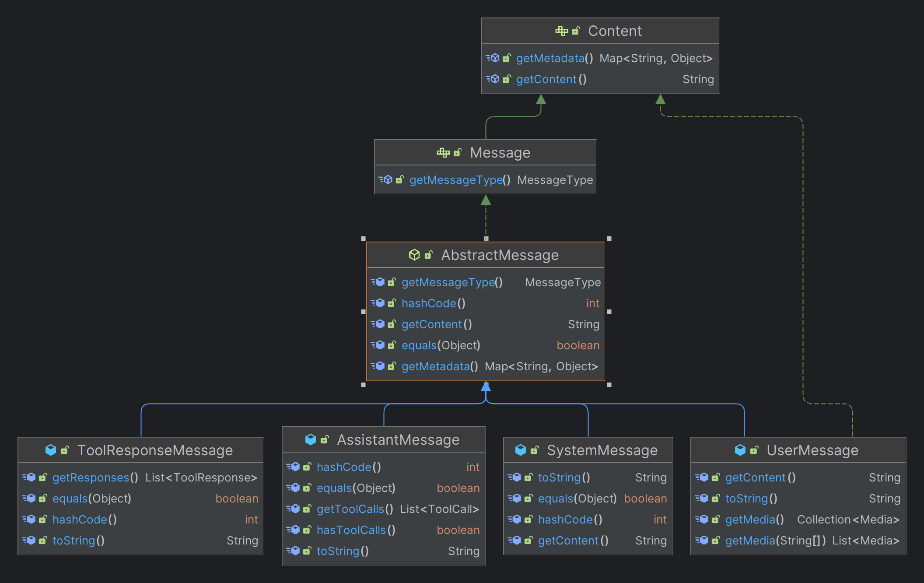
Task: Click the method icon for hashCode() in AbstractMessage
Action: 378,303
